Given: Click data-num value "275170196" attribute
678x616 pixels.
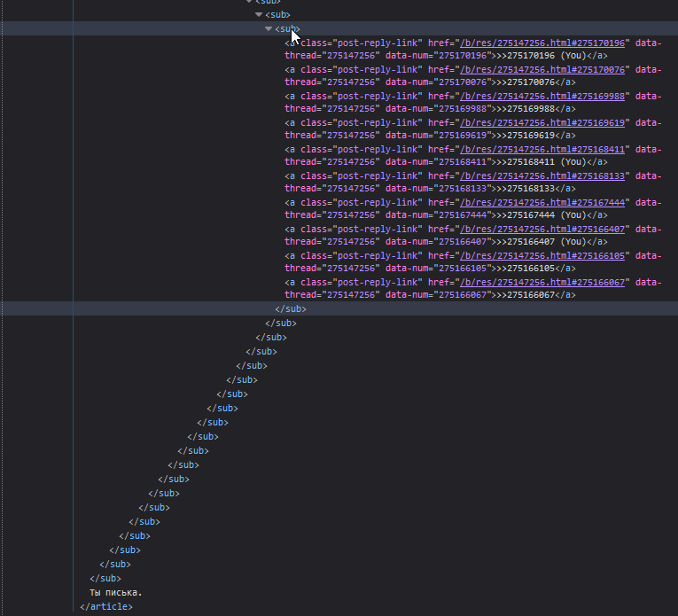Looking at the screenshot, I should pos(463,56).
